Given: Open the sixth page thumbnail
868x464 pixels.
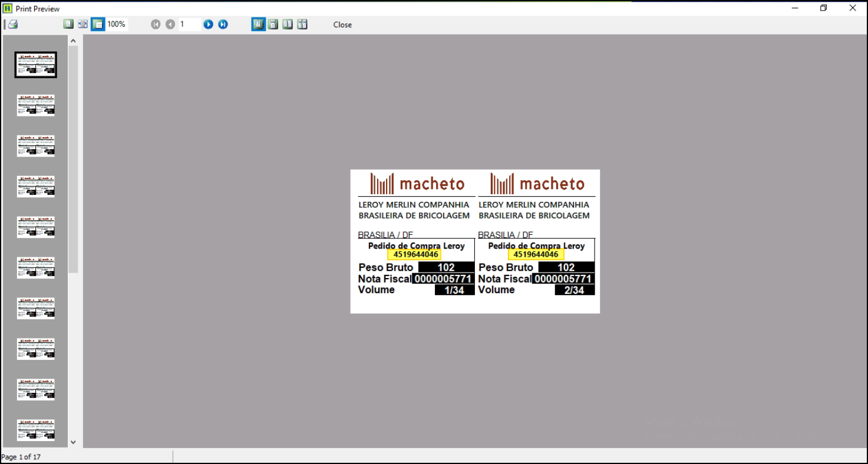Looking at the screenshot, I should 36,268.
